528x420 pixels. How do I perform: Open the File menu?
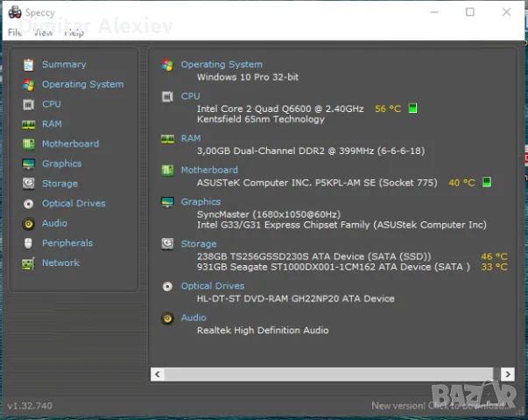tap(15, 32)
